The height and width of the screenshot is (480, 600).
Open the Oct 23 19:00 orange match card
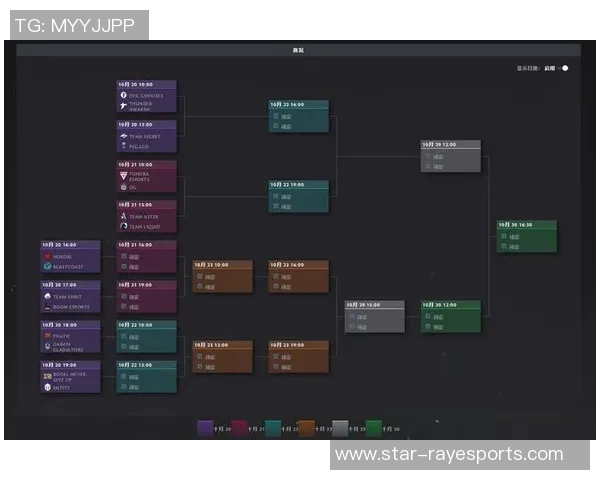click(x=298, y=357)
